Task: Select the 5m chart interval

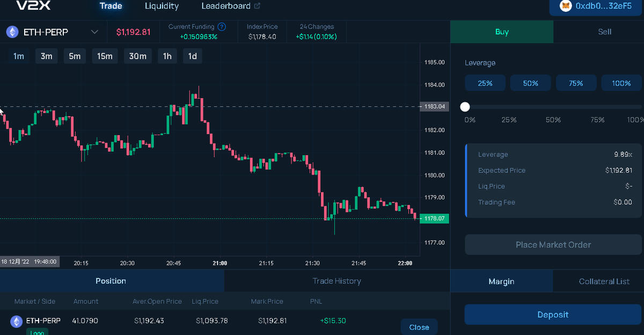Action: point(75,56)
